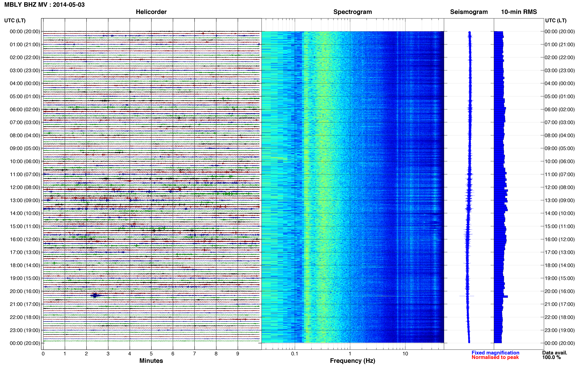Image resolution: width=588 pixels, height=368 pixels.
Task: Click the Frequency (Hz) axis label
Action: point(352,361)
